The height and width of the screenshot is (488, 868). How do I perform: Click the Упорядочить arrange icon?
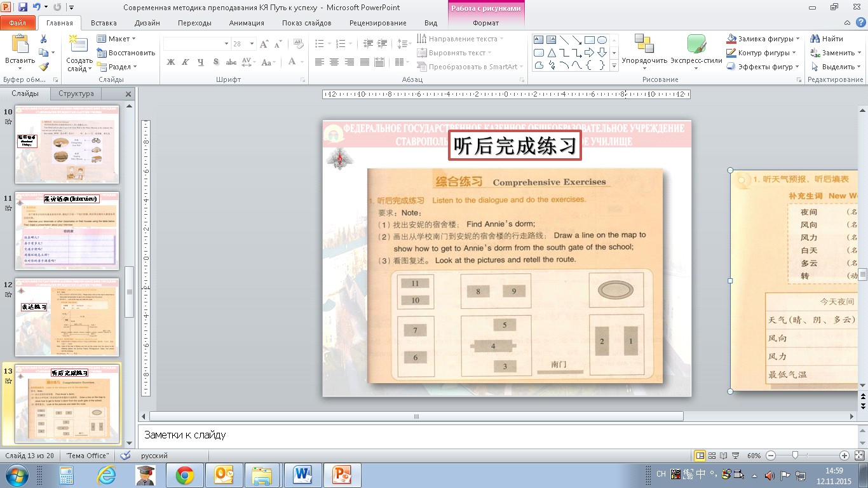pos(644,52)
